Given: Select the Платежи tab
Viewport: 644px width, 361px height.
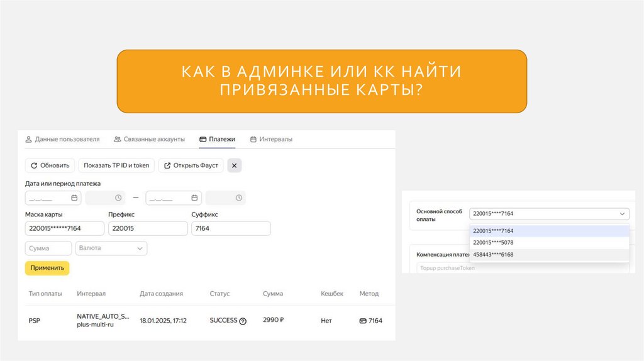Looking at the screenshot, I should [217, 139].
